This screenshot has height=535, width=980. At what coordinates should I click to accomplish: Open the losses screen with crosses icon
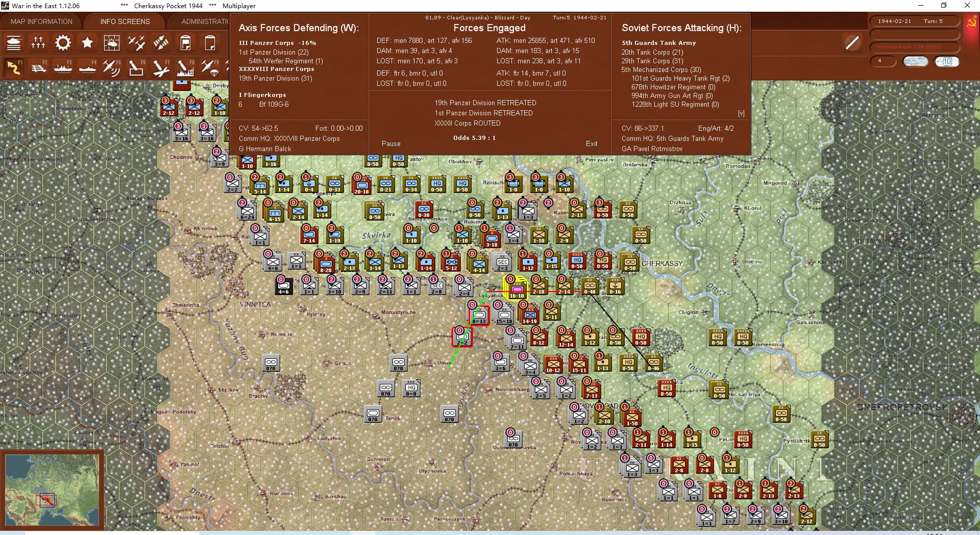pyautogui.click(x=38, y=43)
